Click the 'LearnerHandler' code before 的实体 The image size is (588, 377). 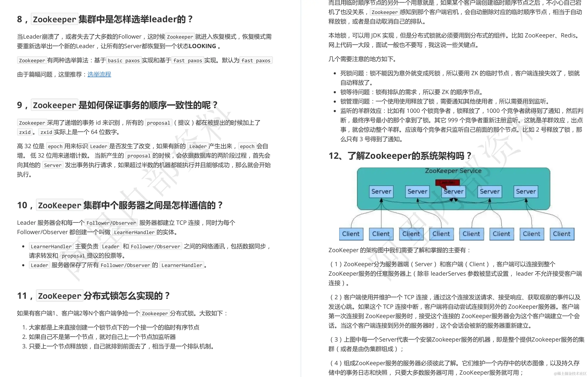[x=134, y=232]
